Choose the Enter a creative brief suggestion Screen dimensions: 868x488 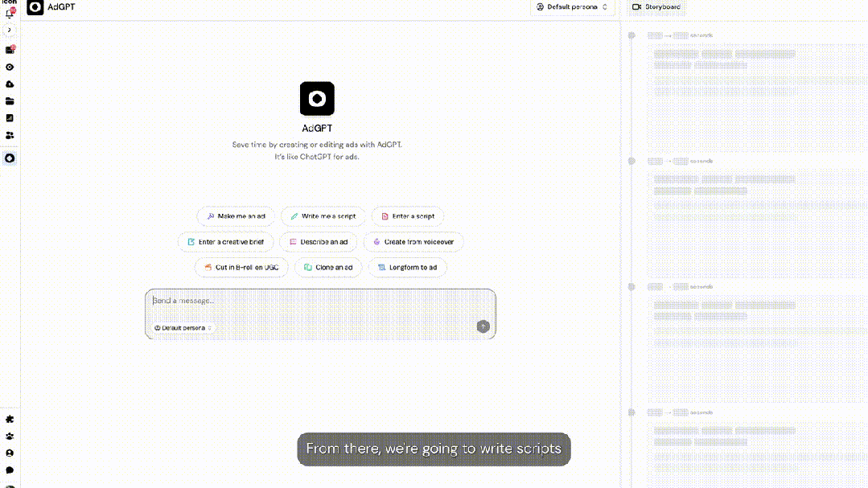pos(225,242)
